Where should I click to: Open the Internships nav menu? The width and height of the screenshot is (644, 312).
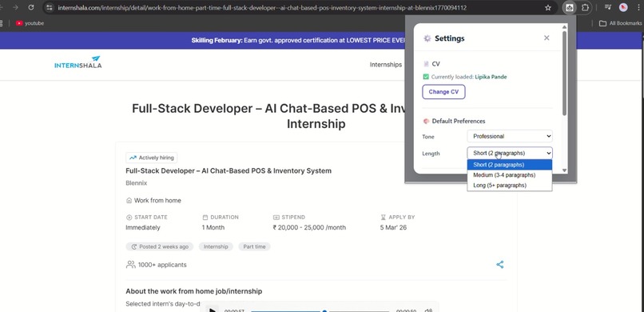pos(386,65)
